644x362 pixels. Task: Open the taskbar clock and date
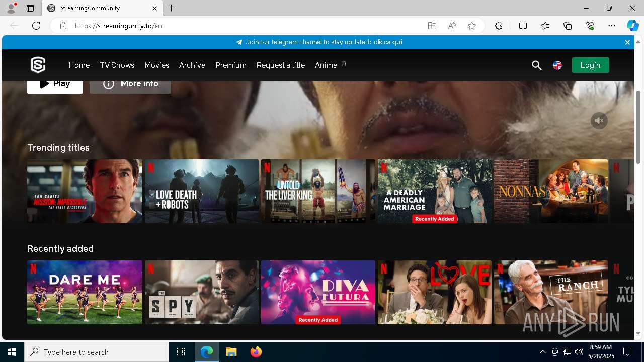[601, 352]
